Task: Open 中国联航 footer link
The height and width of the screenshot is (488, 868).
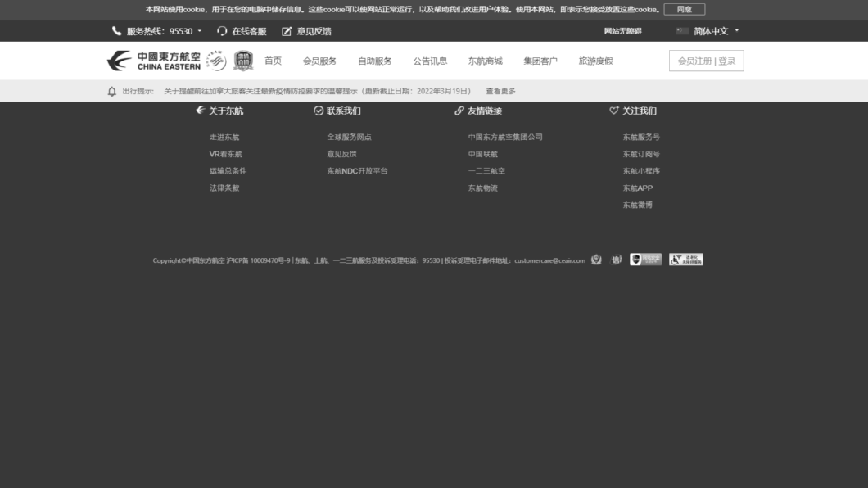Action: [x=482, y=155]
